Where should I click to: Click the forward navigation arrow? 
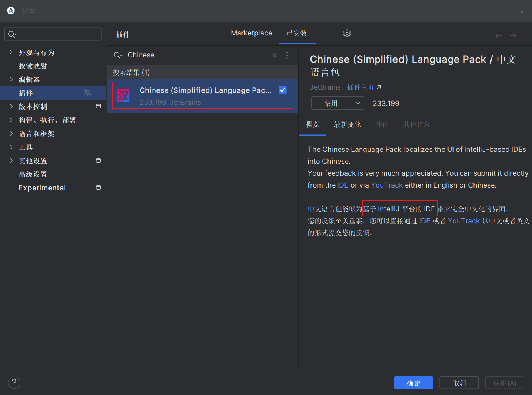pyautogui.click(x=513, y=36)
